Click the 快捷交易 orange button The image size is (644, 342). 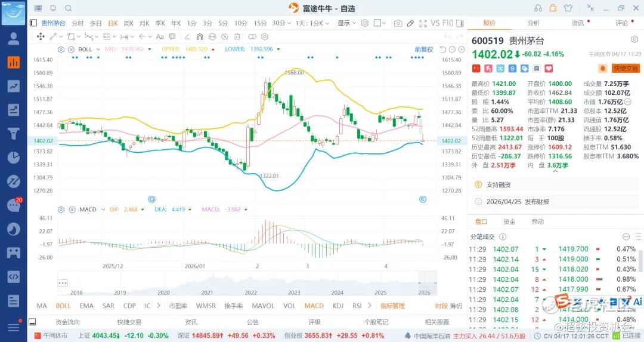625,69
